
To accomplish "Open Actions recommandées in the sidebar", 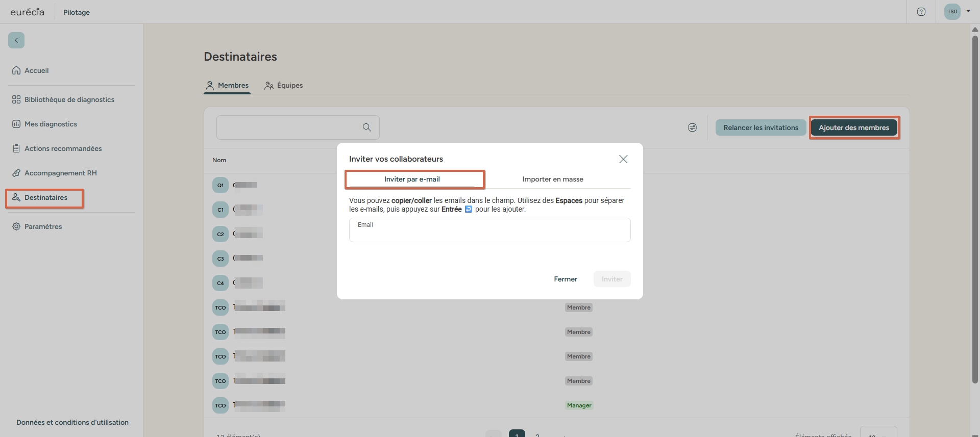I will (63, 148).
